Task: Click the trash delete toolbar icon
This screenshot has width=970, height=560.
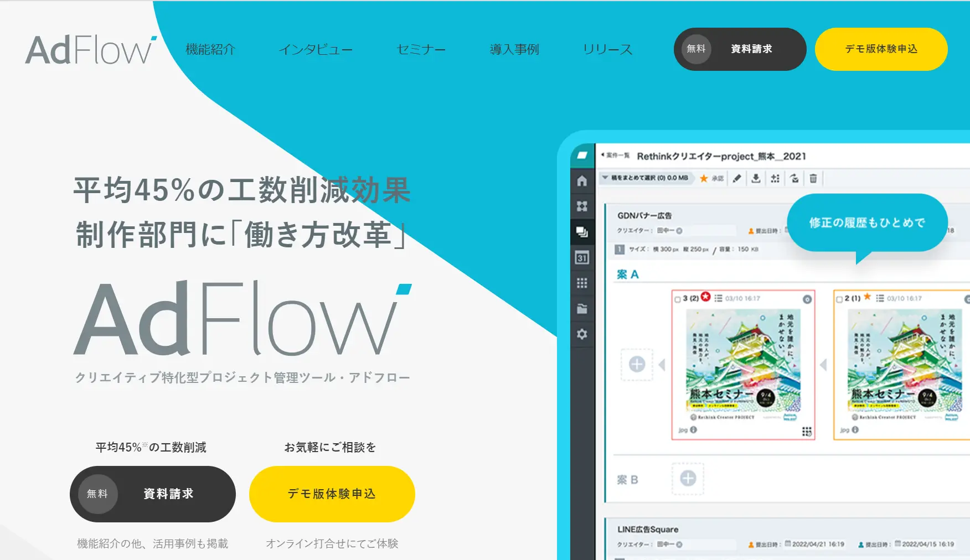Action: click(x=813, y=178)
